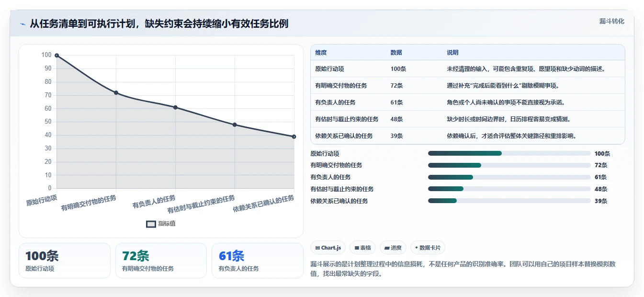Click the 有估时与截止约束的任务 x-axis label
The height and width of the screenshot is (297, 644).
point(201,204)
